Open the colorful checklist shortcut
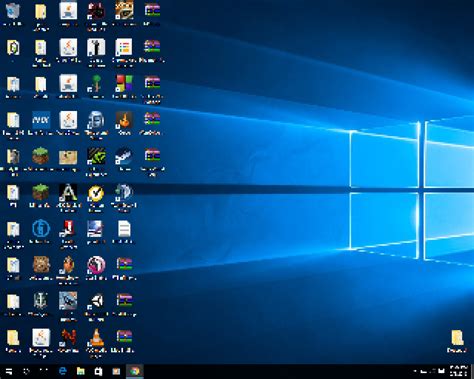The width and height of the screenshot is (474, 379). coord(124,47)
